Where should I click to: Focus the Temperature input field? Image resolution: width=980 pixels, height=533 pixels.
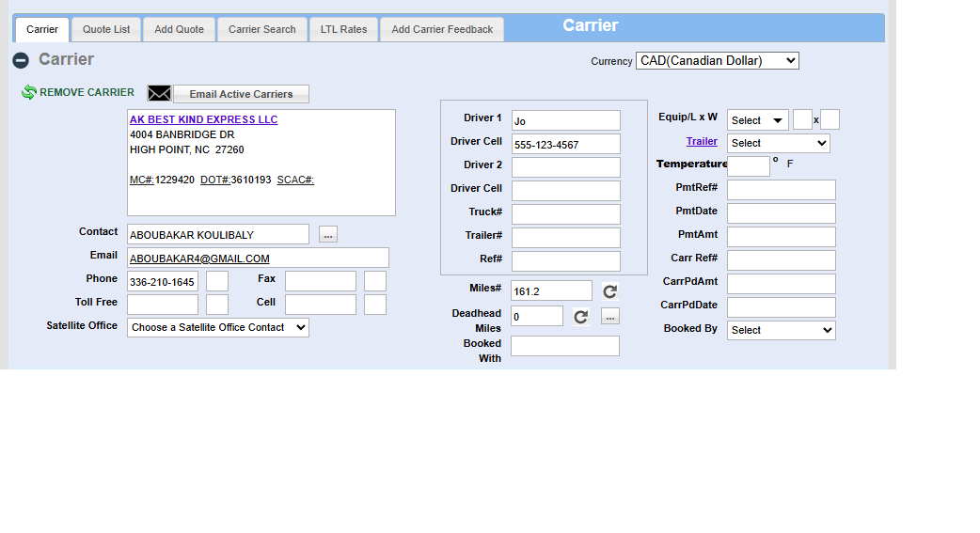pyautogui.click(x=748, y=166)
